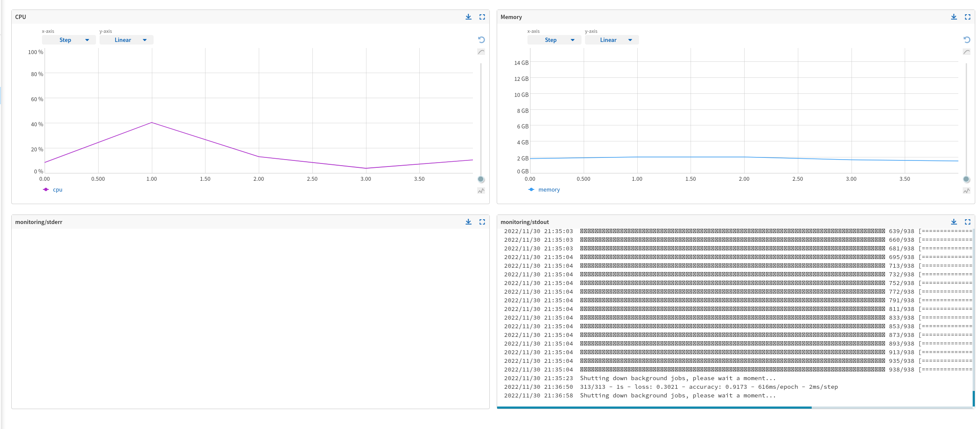Click the CPU panel title
The height and width of the screenshot is (429, 980).
tap(20, 17)
